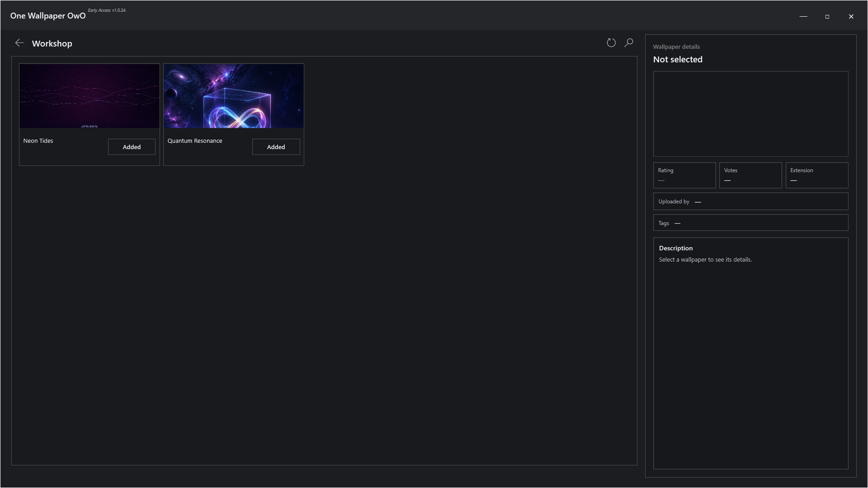Close the One Wallpaper OwO window
Image resolution: width=868 pixels, height=488 pixels.
[x=851, y=16]
